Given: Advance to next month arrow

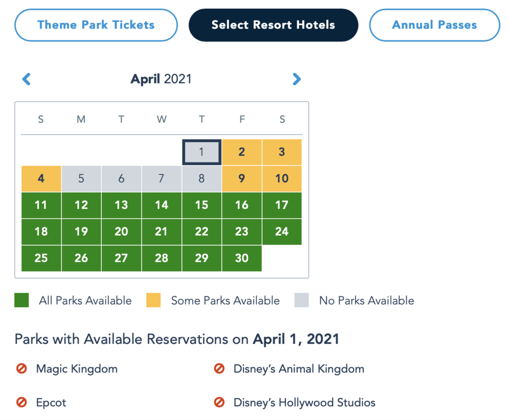Looking at the screenshot, I should click(297, 79).
